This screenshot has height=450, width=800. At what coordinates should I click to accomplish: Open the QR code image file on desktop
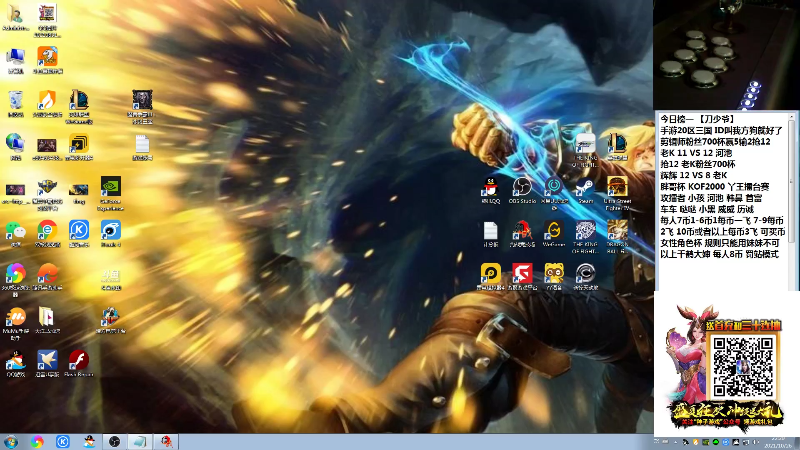click(x=47, y=20)
